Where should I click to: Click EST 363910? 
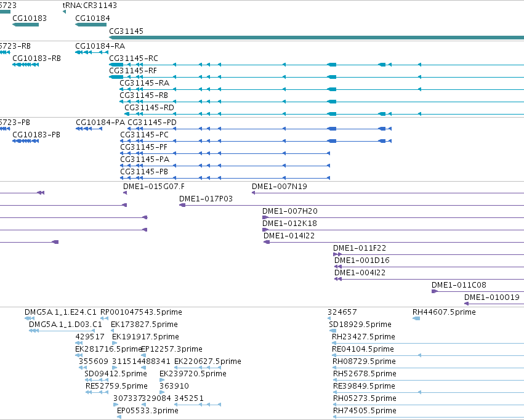tap(174, 386)
